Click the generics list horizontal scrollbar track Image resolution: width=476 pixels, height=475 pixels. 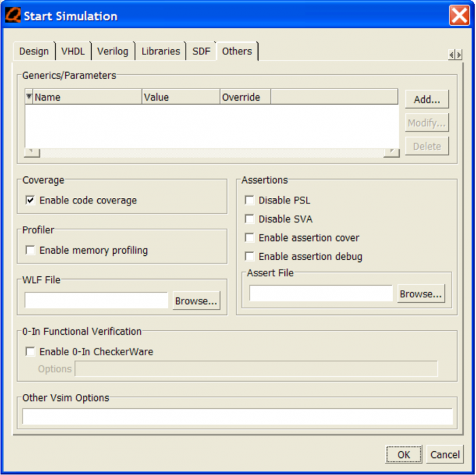(x=211, y=152)
